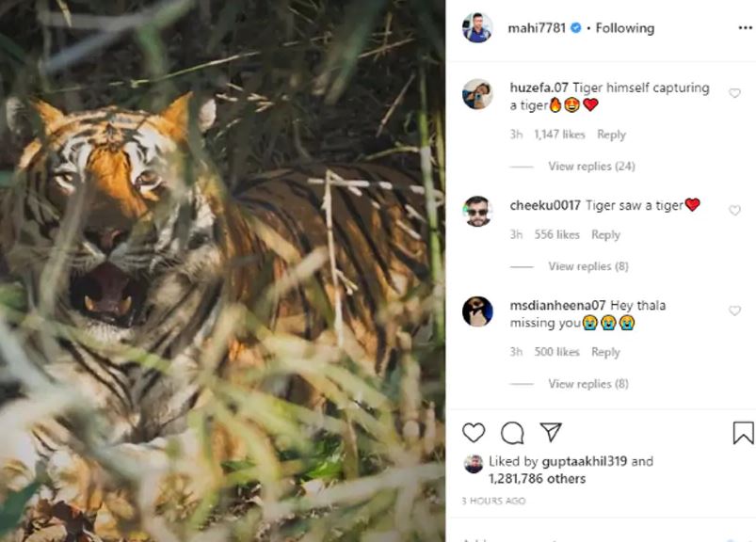756x542 pixels.
Task: Open the mahi7781 username link
Action: coord(537,28)
